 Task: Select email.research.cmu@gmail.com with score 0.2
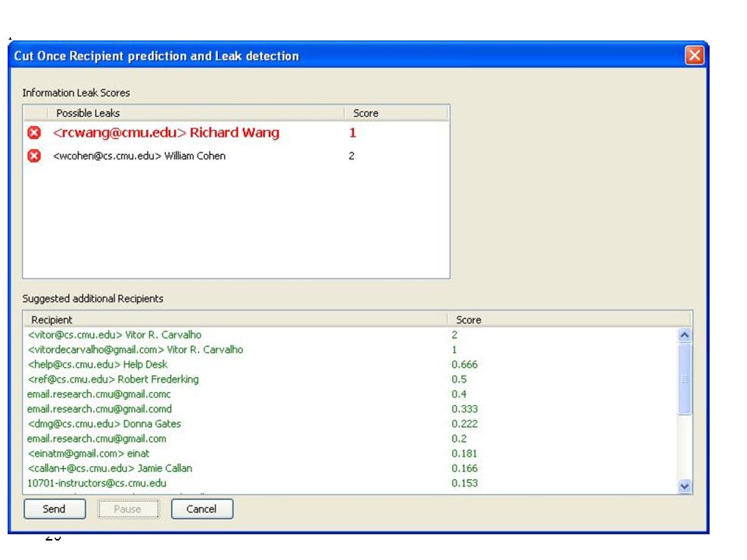pyautogui.click(x=351, y=438)
